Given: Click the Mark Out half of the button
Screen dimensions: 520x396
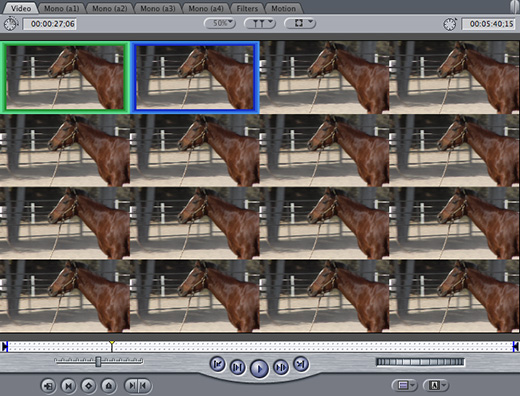Looking at the screenshot, I should tap(145, 386).
